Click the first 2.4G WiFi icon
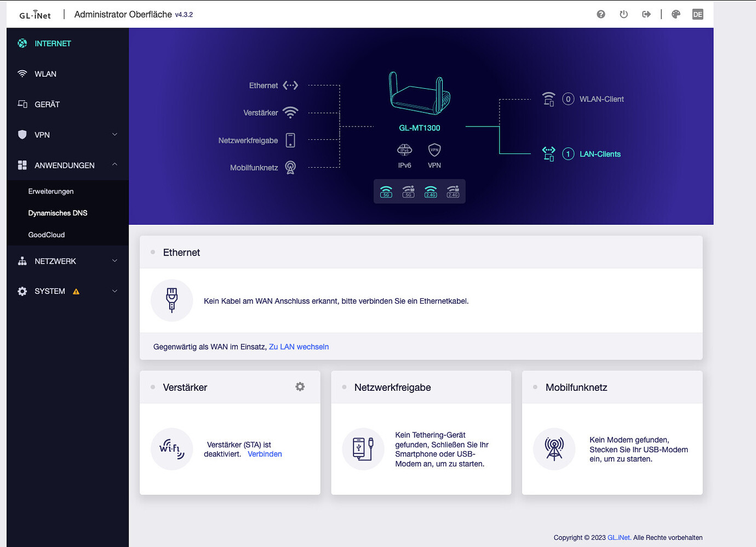This screenshot has height=547, width=756. coord(431,191)
